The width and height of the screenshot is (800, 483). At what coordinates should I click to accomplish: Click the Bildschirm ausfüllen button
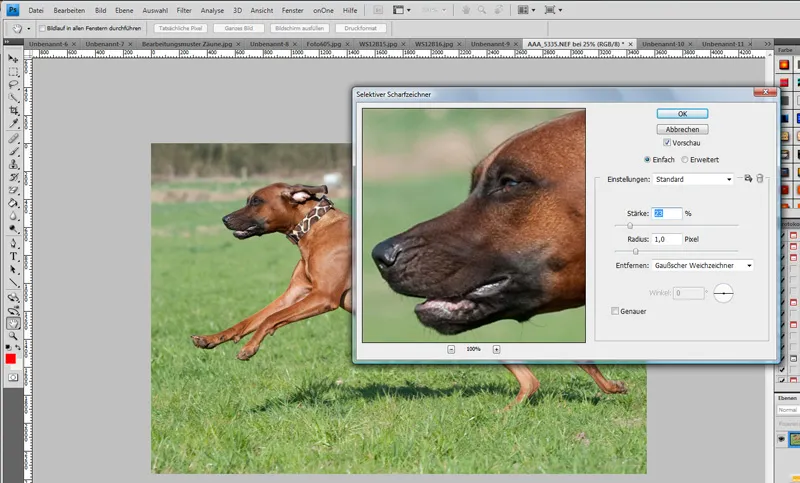click(x=299, y=29)
